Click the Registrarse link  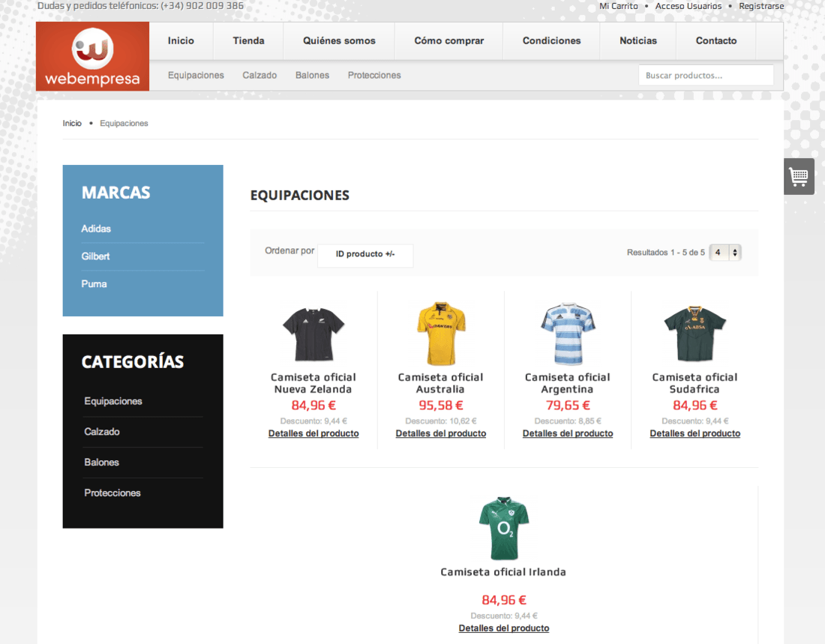(x=761, y=6)
